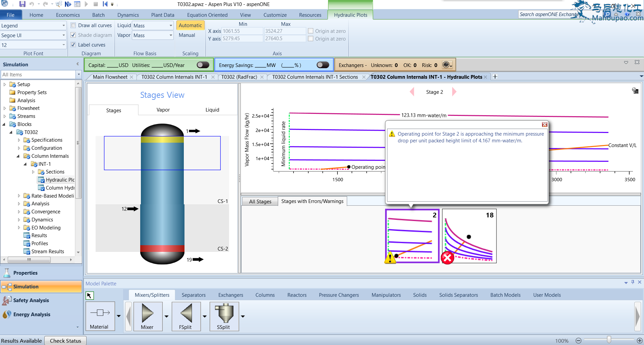Viewport: 644px width, 345px height.
Task: Expand the Streams tree node
Action: pyautogui.click(x=4, y=116)
